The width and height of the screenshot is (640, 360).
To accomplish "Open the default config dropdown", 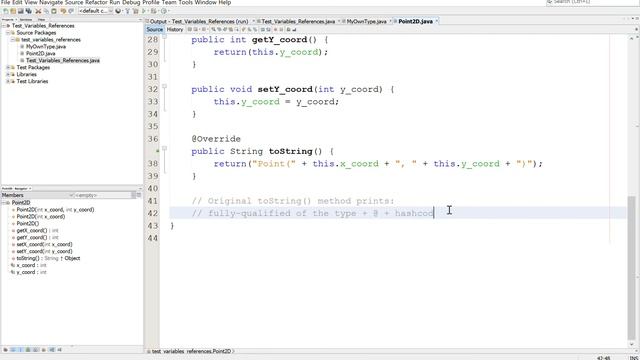I will tap(96, 11).
